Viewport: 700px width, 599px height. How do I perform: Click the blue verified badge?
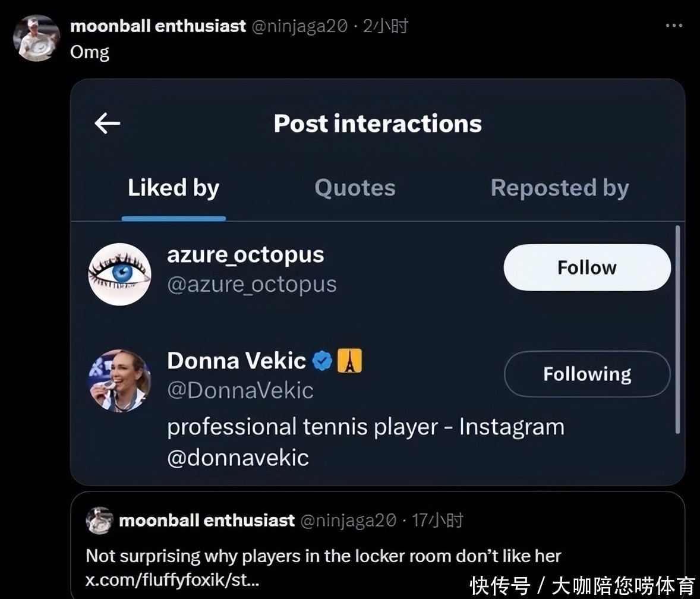tap(322, 361)
